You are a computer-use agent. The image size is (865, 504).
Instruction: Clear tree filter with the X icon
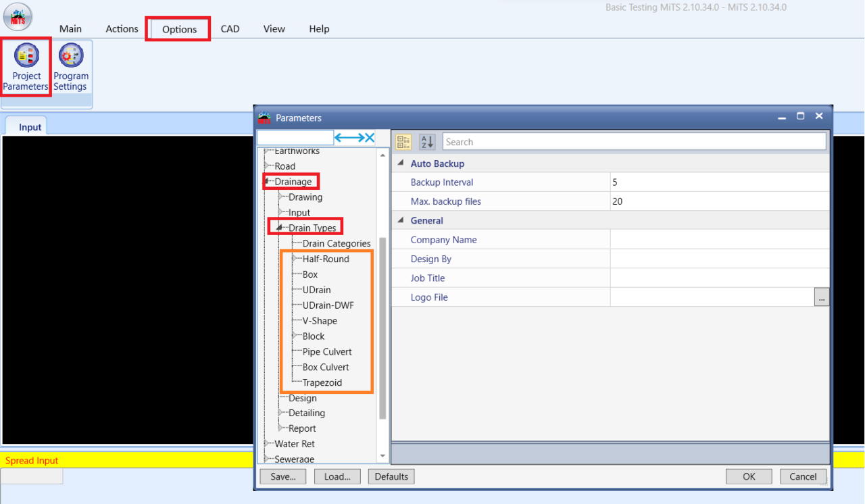click(370, 138)
